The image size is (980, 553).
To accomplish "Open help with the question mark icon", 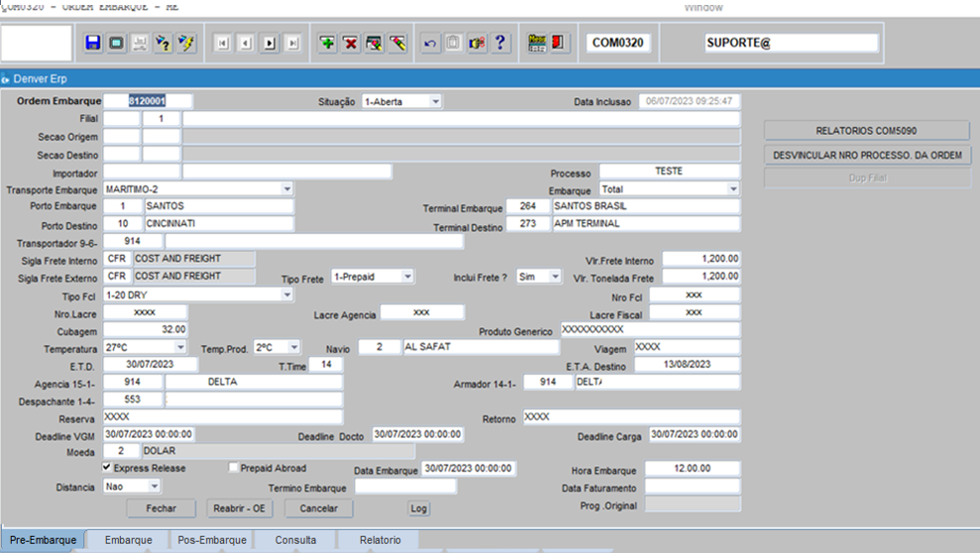I will coord(500,44).
